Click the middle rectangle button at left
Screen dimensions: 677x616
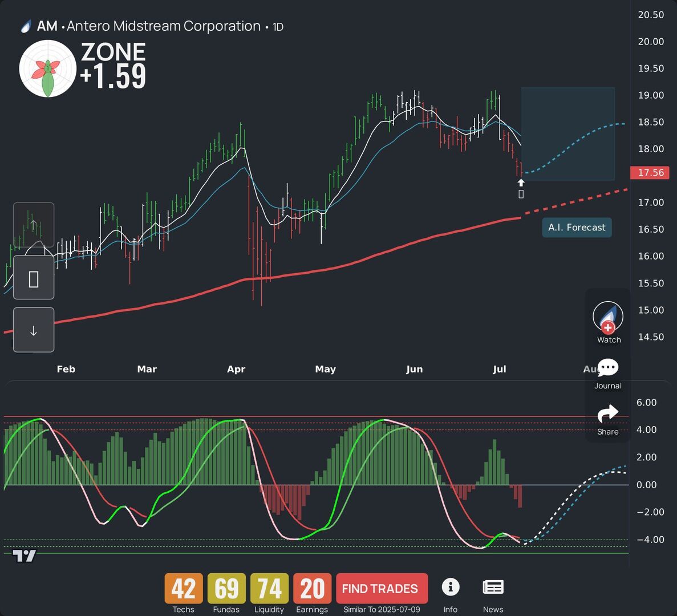[x=34, y=278]
